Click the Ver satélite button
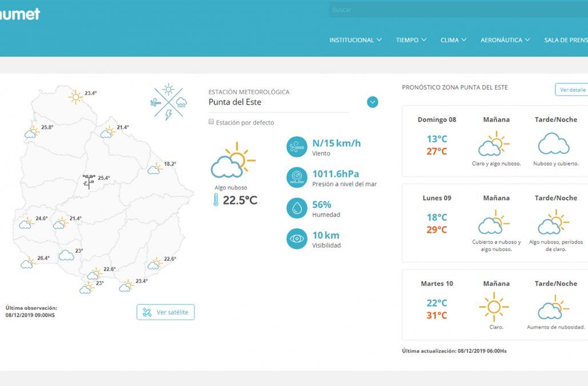Image resolution: width=588 pixels, height=386 pixels. click(166, 312)
